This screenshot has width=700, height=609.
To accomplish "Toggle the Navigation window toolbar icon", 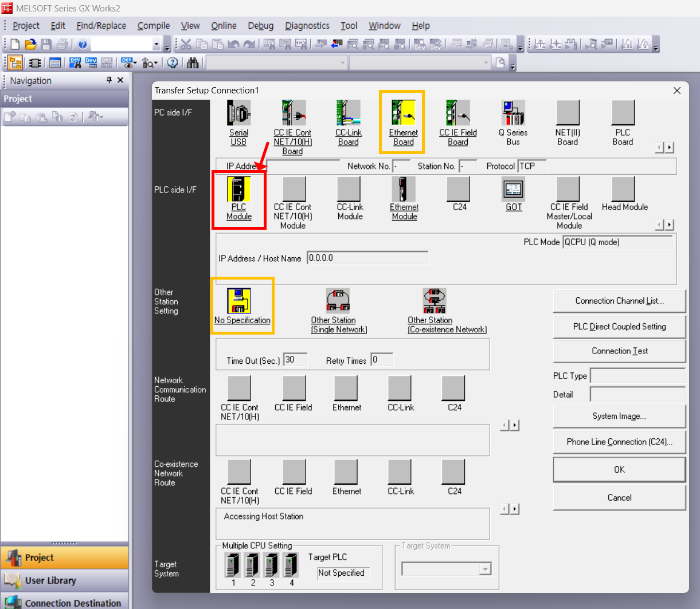I will coord(15,62).
